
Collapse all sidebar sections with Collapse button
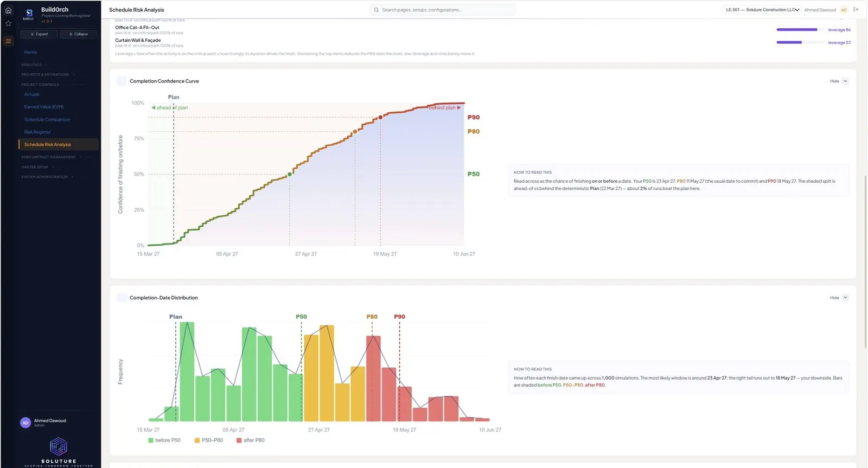[78, 34]
